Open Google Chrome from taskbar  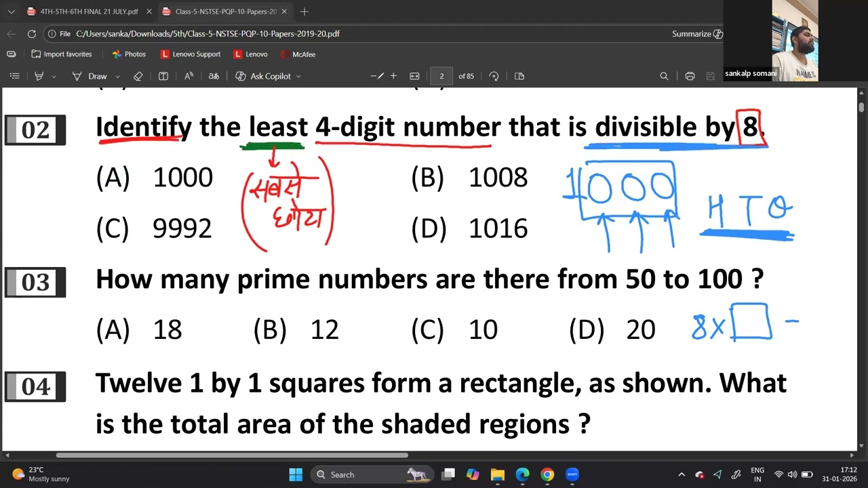pos(547,474)
